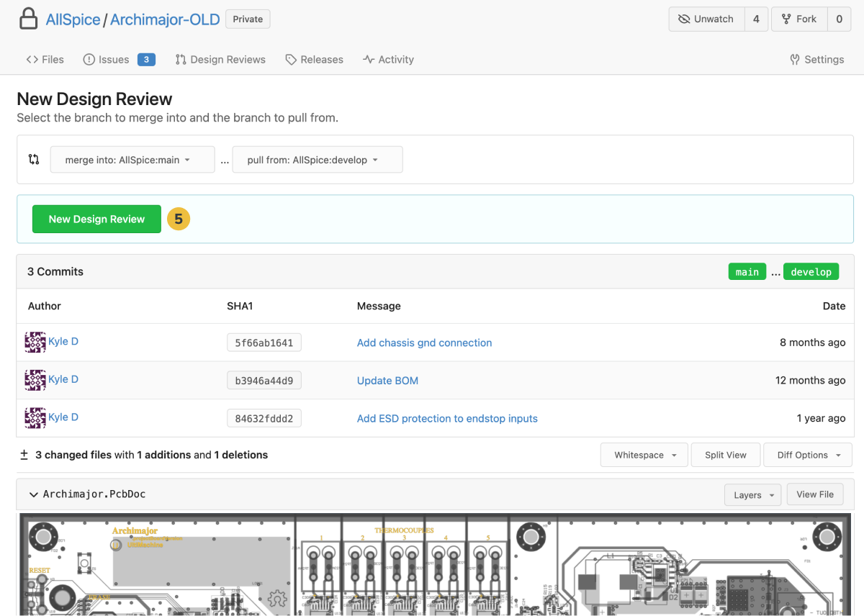
Task: Click the plus-minus diff stats icon
Action: point(24,455)
